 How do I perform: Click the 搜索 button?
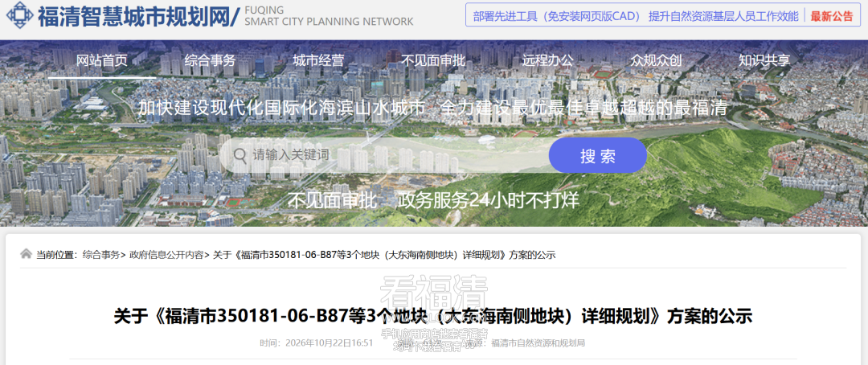pos(598,156)
